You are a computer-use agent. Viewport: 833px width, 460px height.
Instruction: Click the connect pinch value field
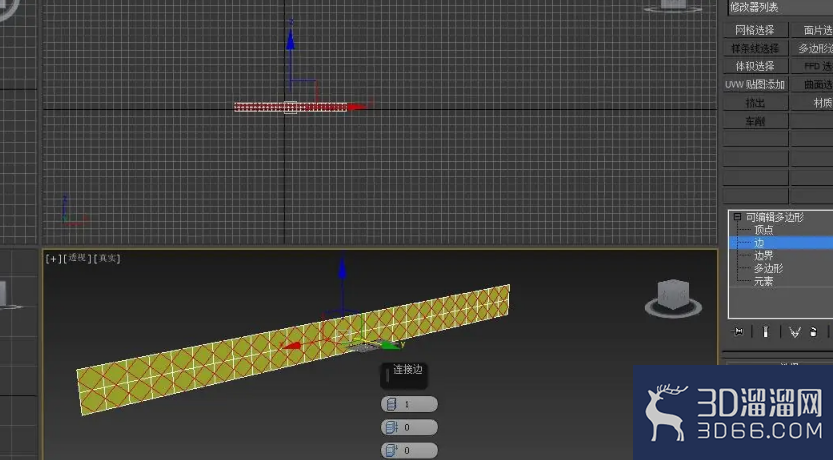[x=410, y=427]
